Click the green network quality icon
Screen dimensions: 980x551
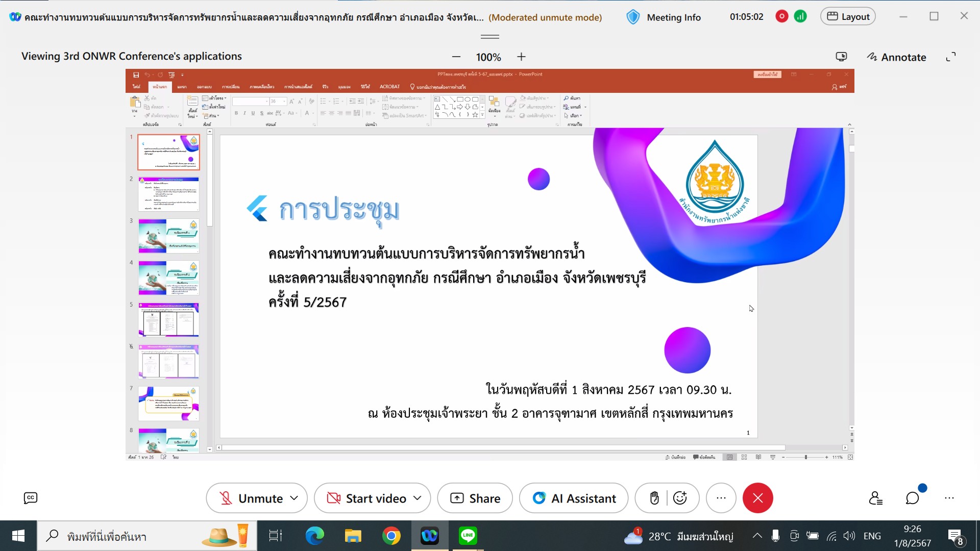pos(800,17)
